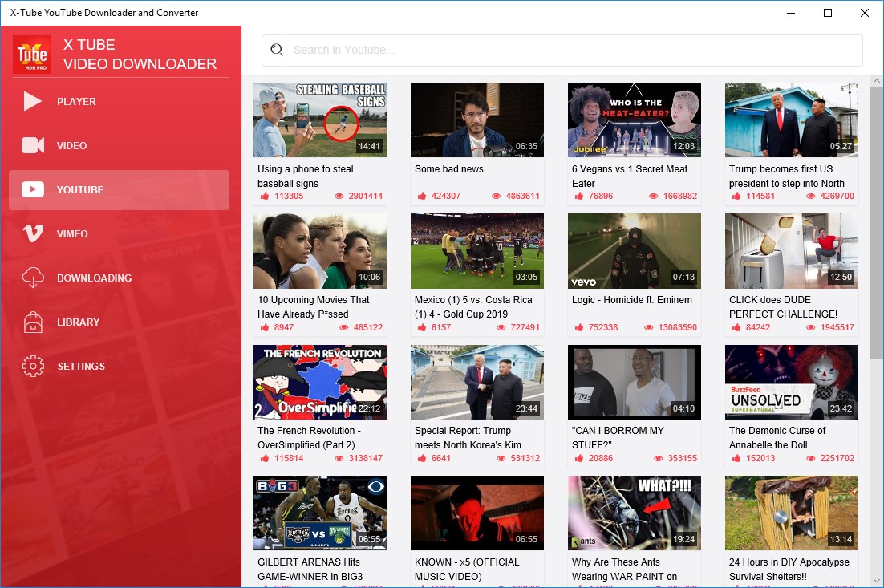Click thumbs-up icon beside 20886 likes

tap(579, 458)
